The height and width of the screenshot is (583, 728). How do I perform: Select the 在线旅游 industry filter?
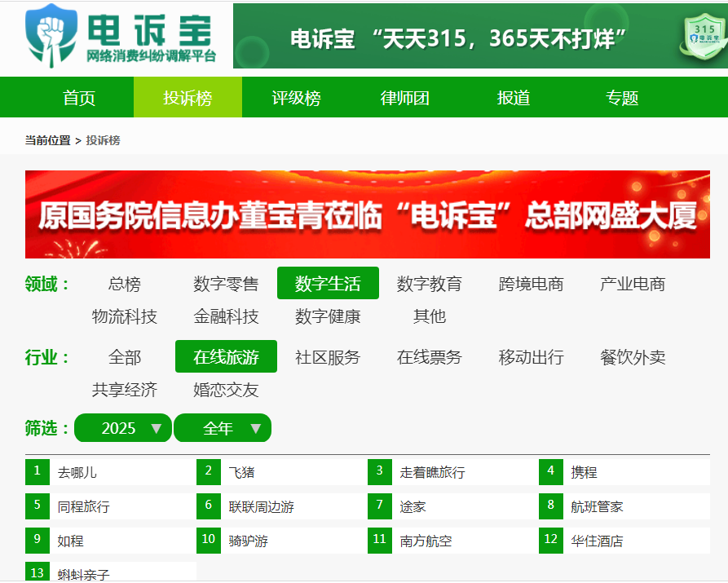(x=226, y=357)
